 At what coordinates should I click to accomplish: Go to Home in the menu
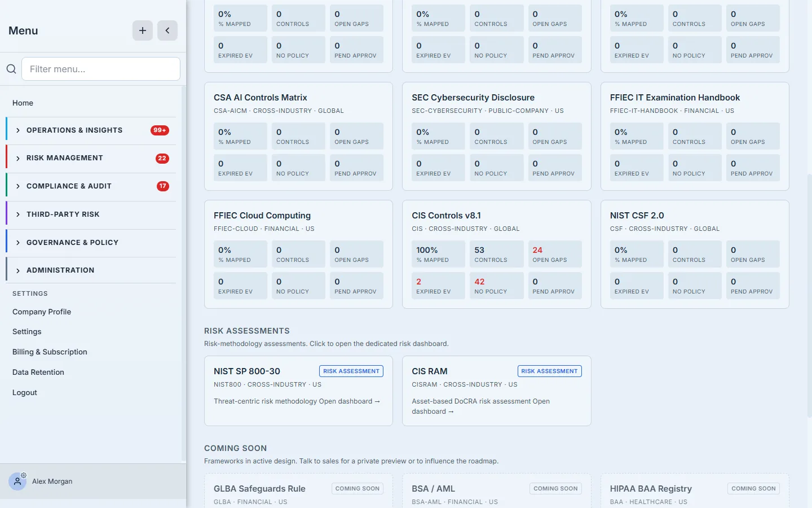[x=23, y=103]
